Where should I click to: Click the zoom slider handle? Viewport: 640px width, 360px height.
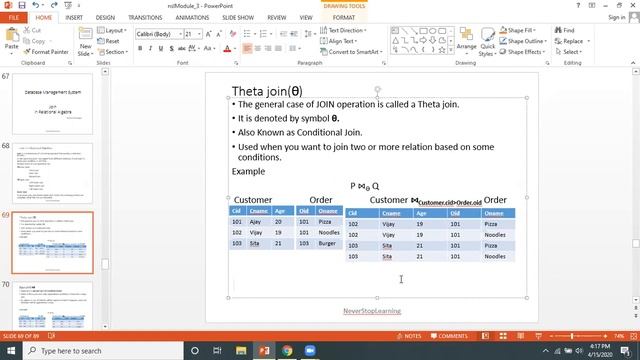[572, 336]
